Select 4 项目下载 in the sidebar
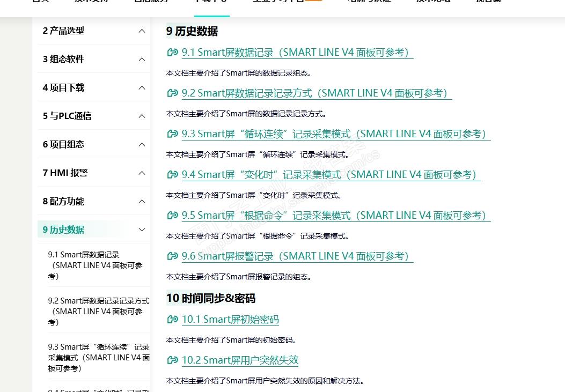Screen dimensions: 565x392 click(x=63, y=88)
